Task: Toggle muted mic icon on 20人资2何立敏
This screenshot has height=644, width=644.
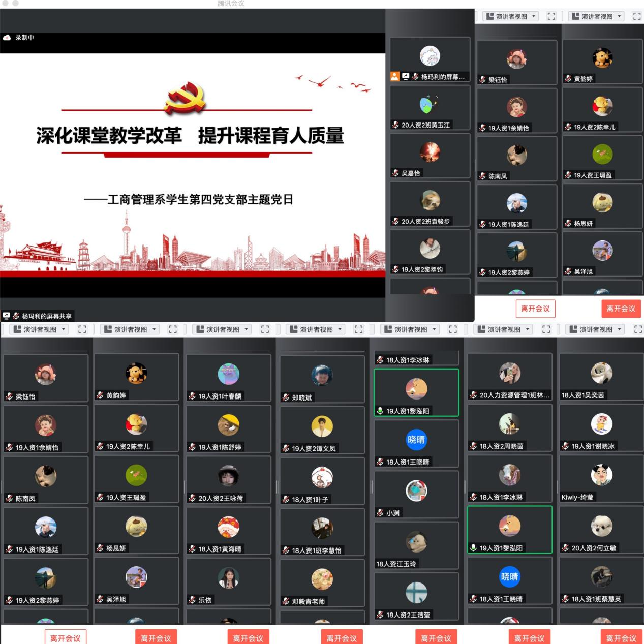Action: point(565,548)
